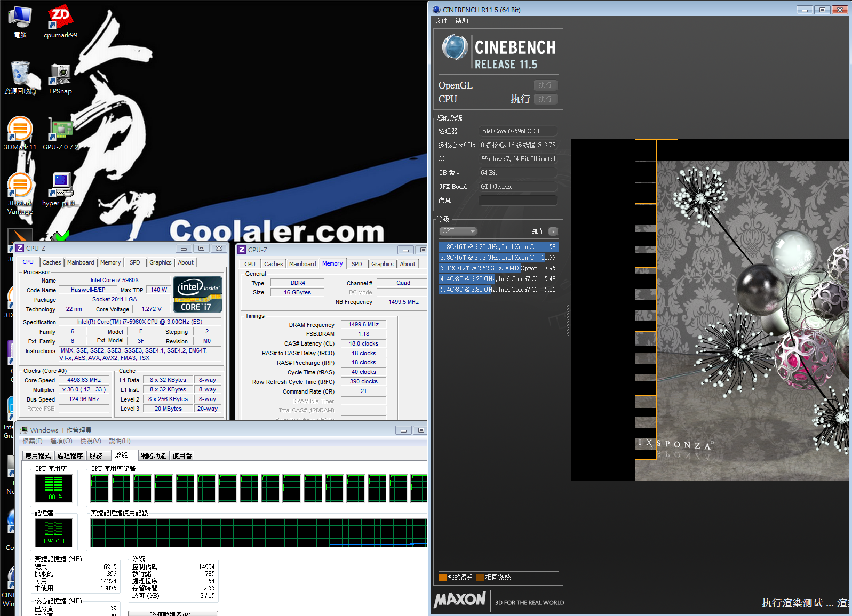
Task: Launch the GPU-Z.0.7.2 shortcut
Action: point(60,133)
